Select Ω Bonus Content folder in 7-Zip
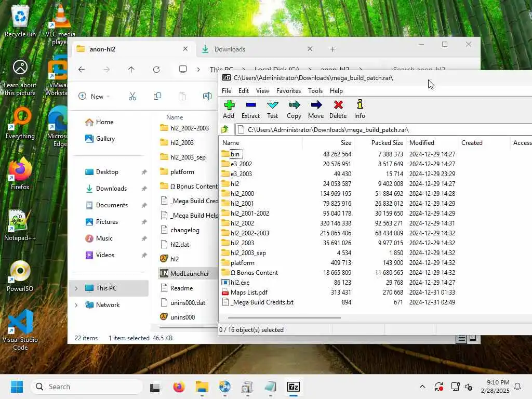Viewport: 532px width, 399px height. [254, 273]
